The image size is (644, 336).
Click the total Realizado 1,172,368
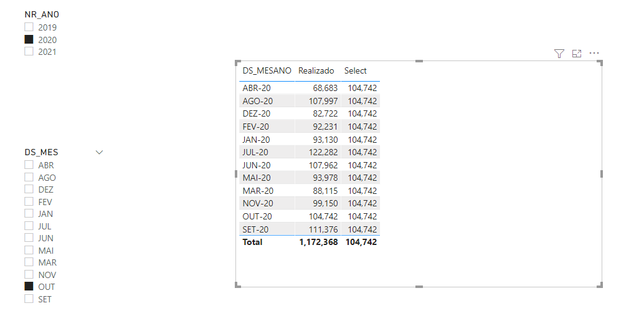coord(318,242)
